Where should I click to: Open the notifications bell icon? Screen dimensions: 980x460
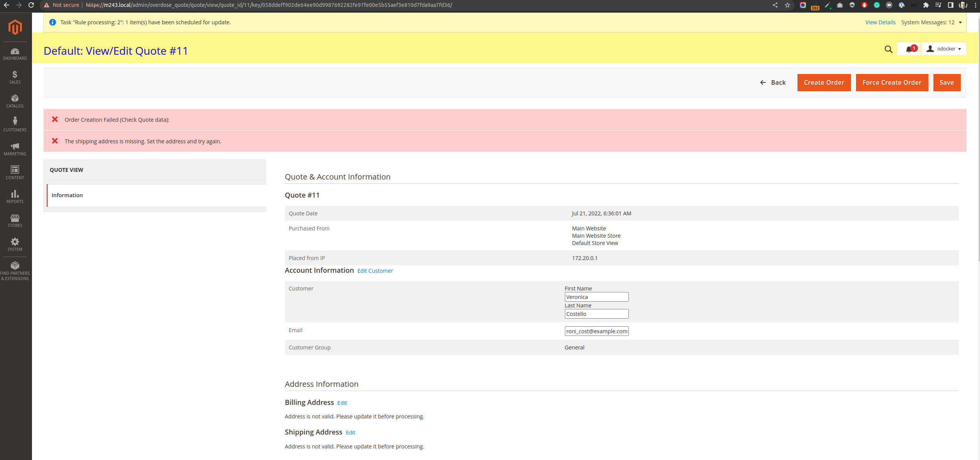pos(909,49)
